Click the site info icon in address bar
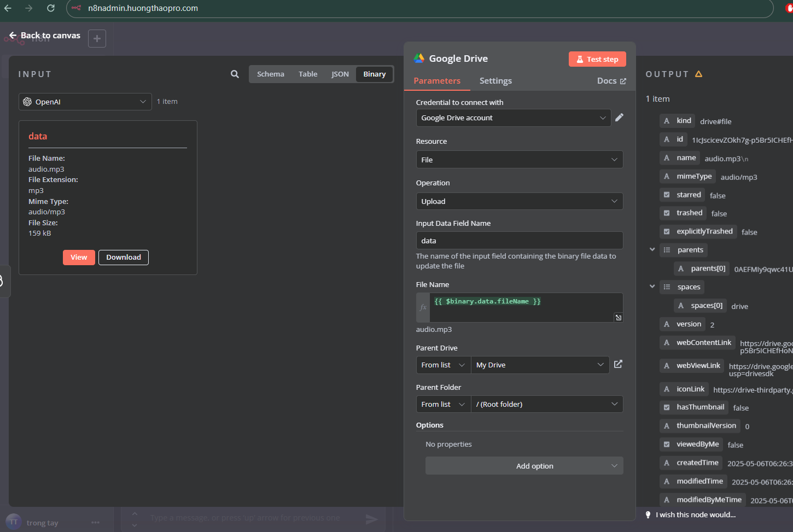This screenshot has width=793, height=532. click(77, 8)
